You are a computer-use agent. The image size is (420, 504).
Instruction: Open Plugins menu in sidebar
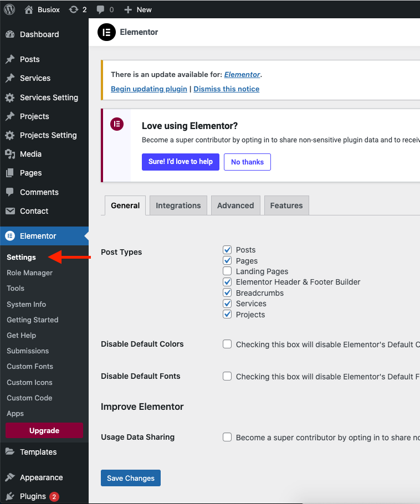33,496
